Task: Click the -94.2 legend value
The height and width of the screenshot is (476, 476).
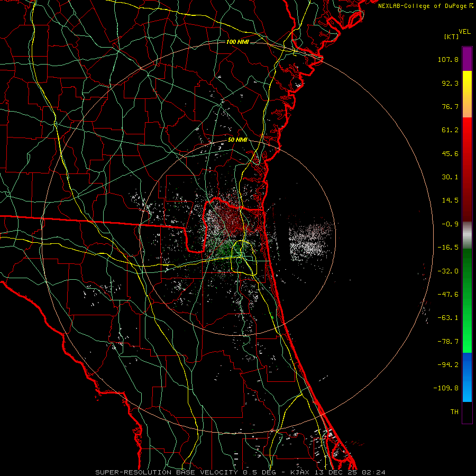Action: [448, 364]
